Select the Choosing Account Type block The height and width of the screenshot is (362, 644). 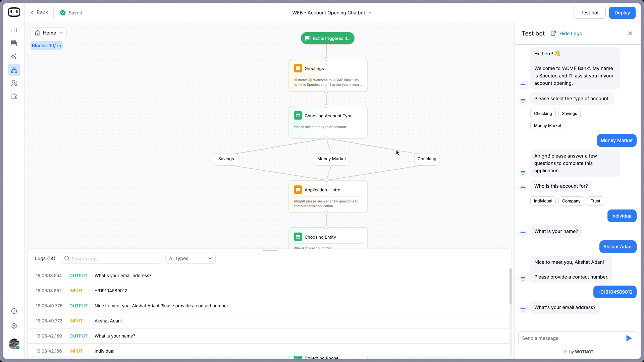coord(328,122)
